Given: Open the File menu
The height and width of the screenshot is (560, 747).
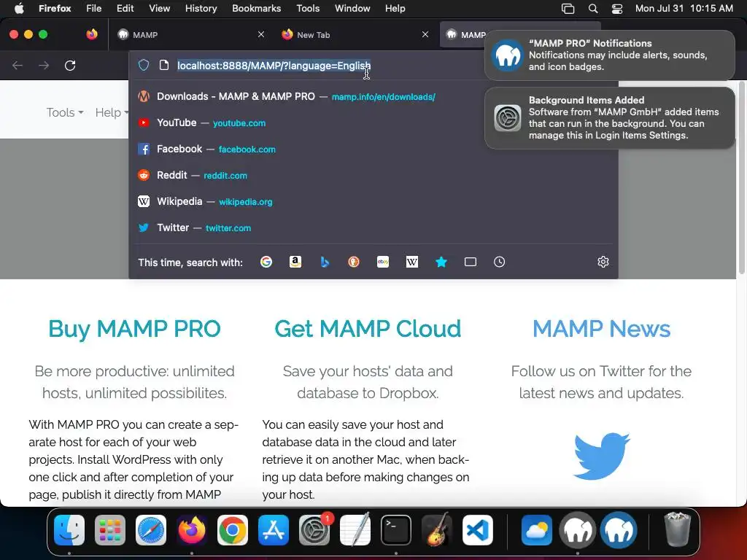Looking at the screenshot, I should click(94, 8).
